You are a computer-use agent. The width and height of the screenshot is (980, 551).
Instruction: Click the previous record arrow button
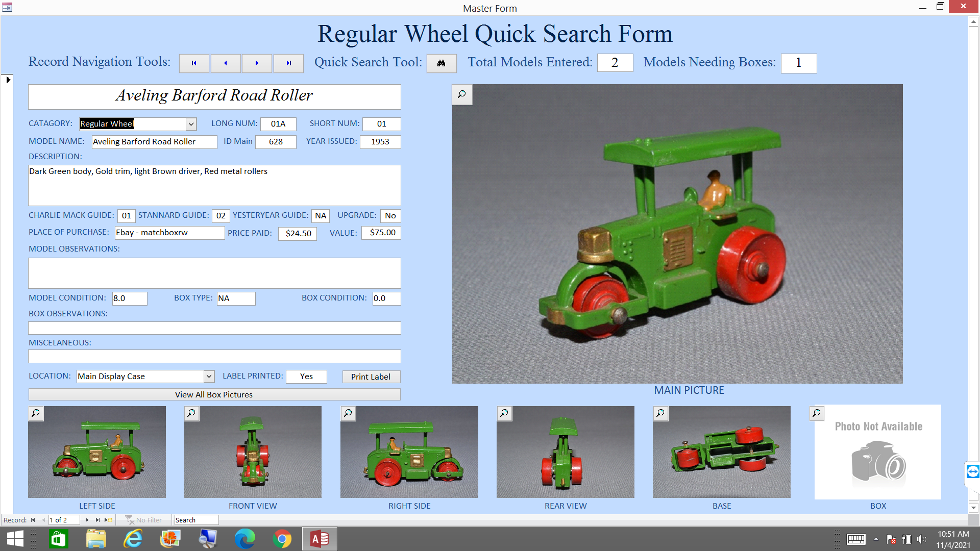(x=226, y=63)
